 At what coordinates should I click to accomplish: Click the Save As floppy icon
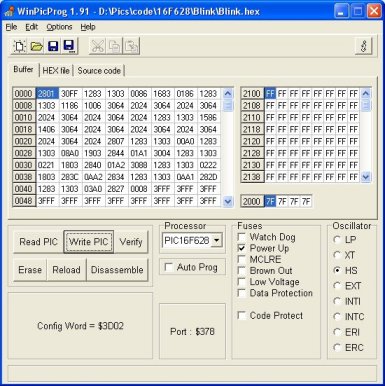[69, 46]
